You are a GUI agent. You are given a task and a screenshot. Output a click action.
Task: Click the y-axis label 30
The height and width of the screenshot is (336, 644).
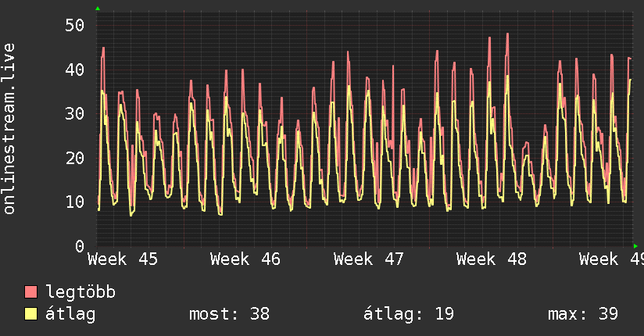[75, 114]
